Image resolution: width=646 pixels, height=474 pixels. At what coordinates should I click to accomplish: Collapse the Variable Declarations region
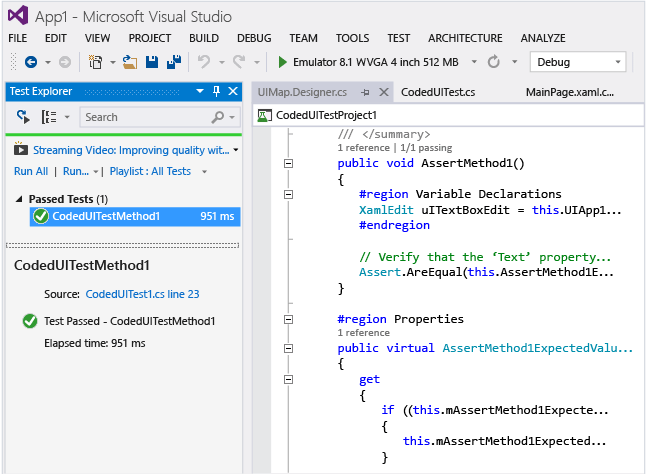tap(288, 194)
